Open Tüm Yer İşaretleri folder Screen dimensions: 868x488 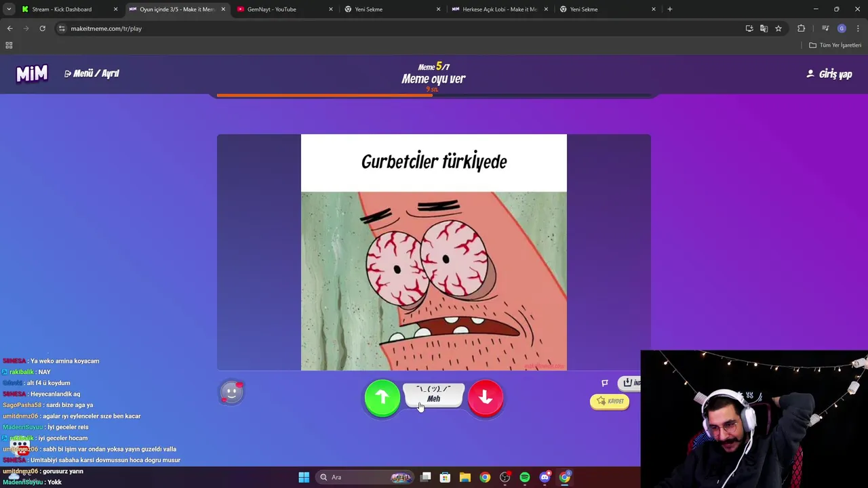tap(835, 45)
